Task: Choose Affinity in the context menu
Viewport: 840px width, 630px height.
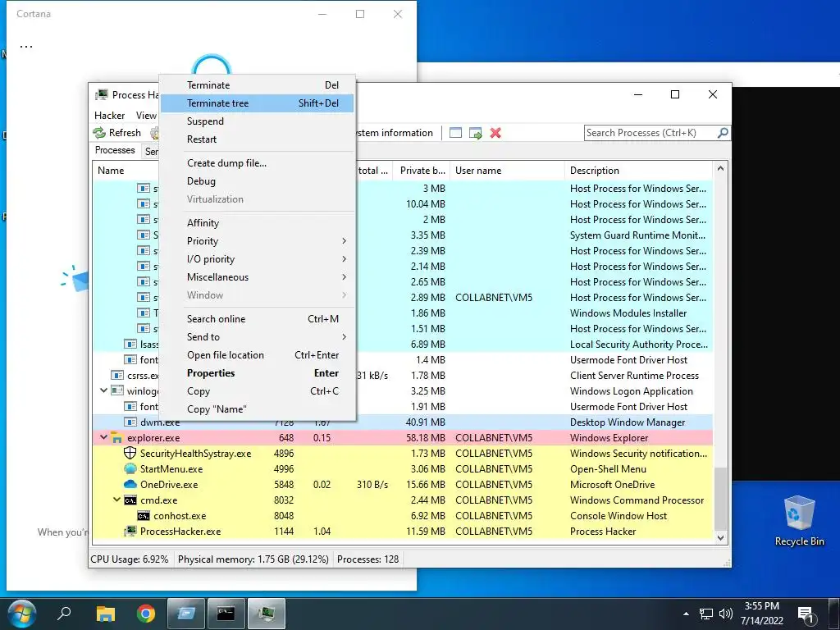Action: (x=257, y=223)
